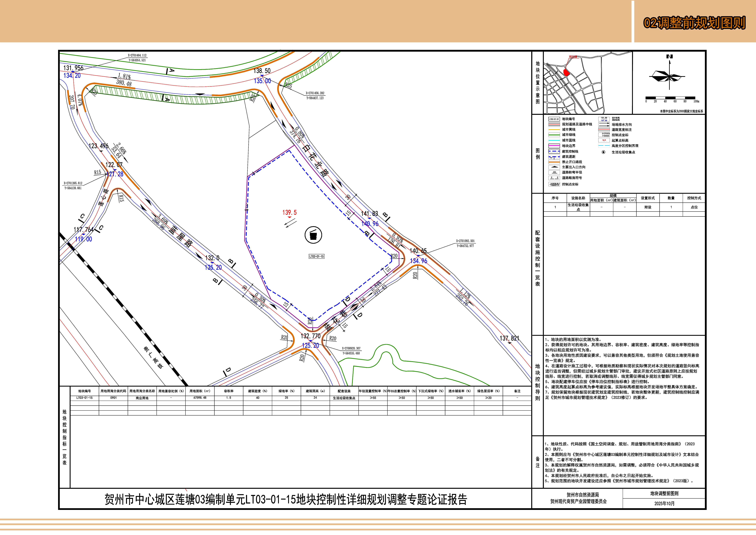756x535 pixels.
Task: Click the orange 禁止开口路段 legend swatch
Action: pyautogui.click(x=554, y=162)
